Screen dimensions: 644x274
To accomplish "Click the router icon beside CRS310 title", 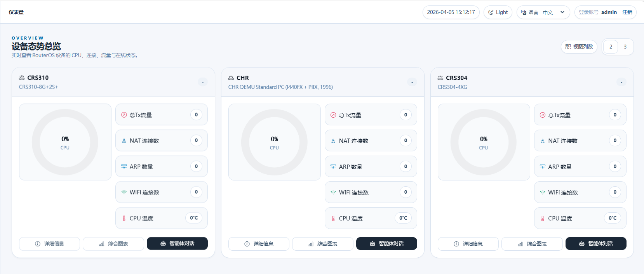I will pos(22,78).
